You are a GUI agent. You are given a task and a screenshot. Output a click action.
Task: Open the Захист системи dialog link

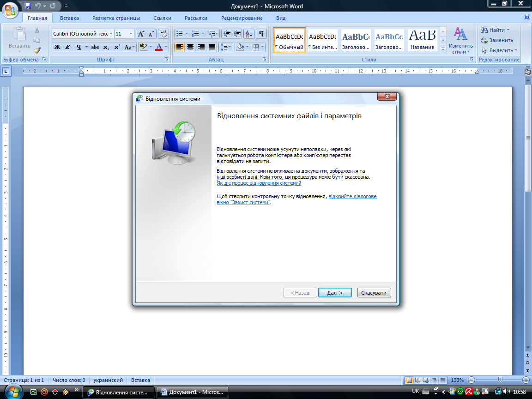pyautogui.click(x=296, y=199)
